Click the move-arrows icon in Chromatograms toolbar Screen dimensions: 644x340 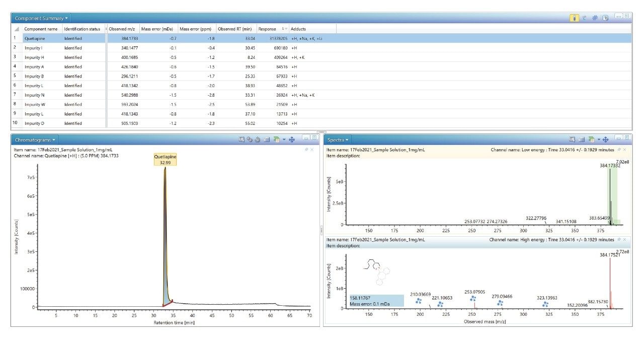pos(293,140)
